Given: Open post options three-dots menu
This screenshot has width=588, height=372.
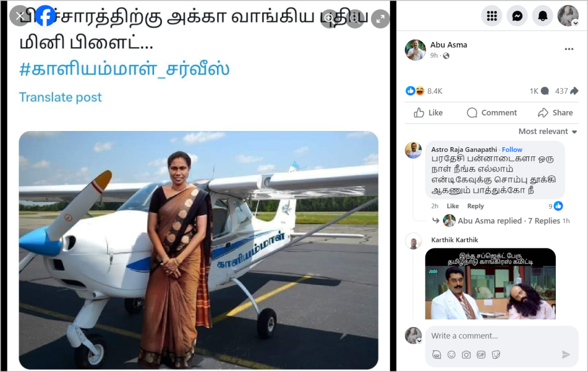Looking at the screenshot, I should [x=569, y=49].
